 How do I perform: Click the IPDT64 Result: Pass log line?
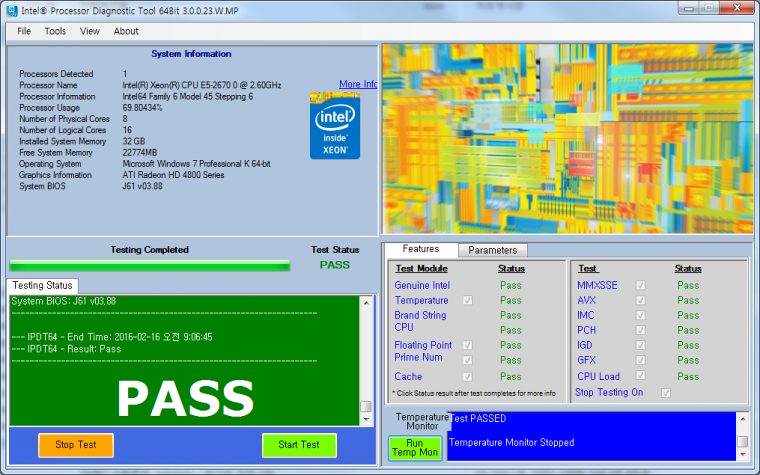pyautogui.click(x=66, y=349)
